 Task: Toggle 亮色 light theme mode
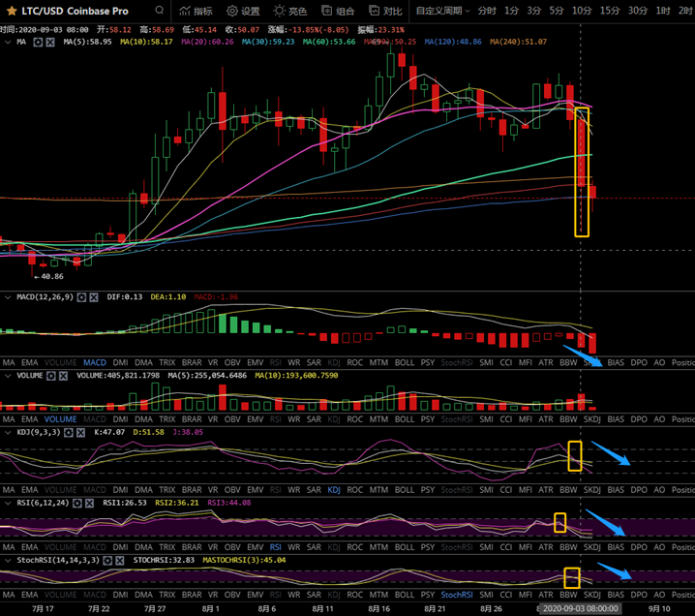(290, 12)
